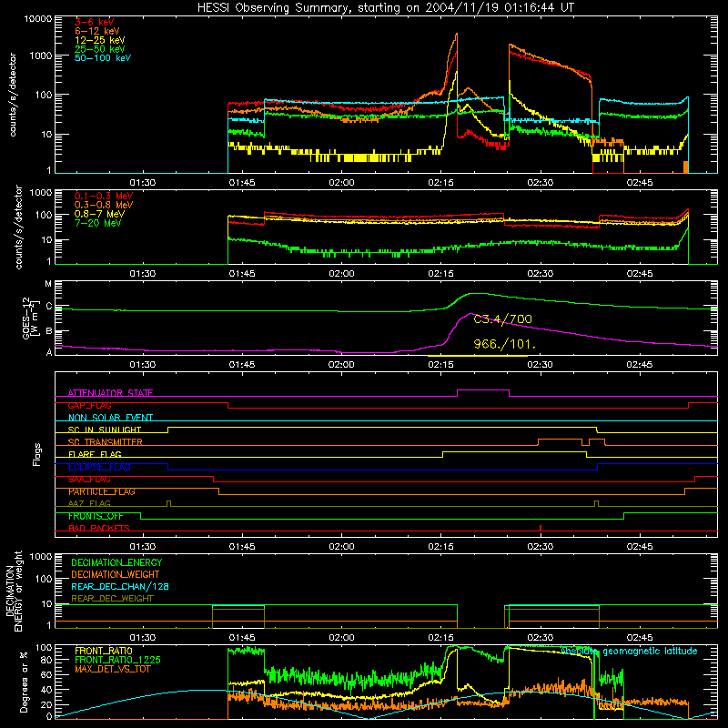728x728 pixels.
Task: Select the 25-50 keV legend label
Action: click(x=100, y=49)
